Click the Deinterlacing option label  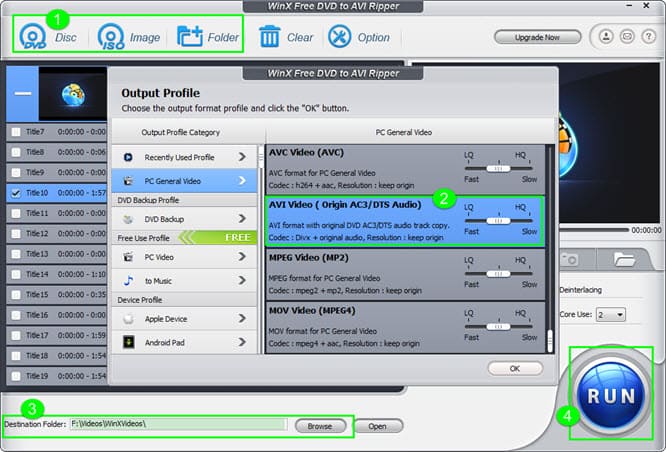[x=581, y=290]
